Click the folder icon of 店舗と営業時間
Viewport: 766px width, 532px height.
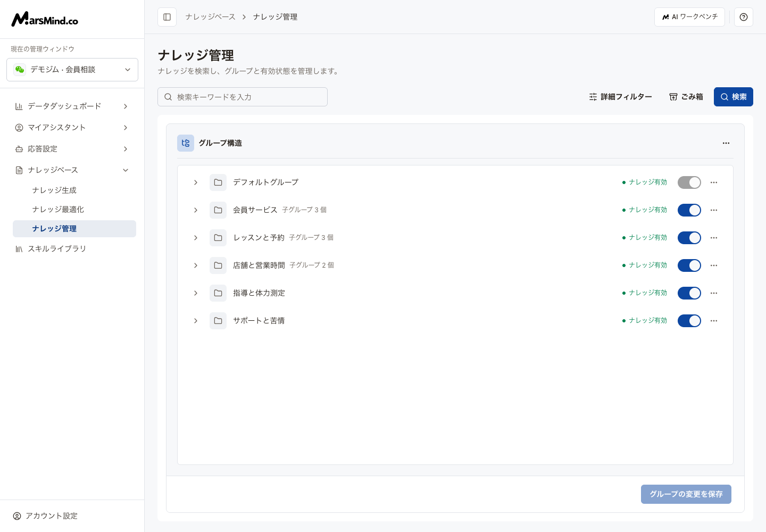tap(218, 265)
